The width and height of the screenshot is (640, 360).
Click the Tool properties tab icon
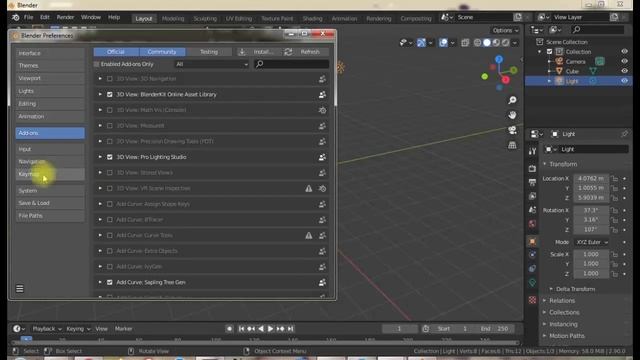click(x=532, y=151)
